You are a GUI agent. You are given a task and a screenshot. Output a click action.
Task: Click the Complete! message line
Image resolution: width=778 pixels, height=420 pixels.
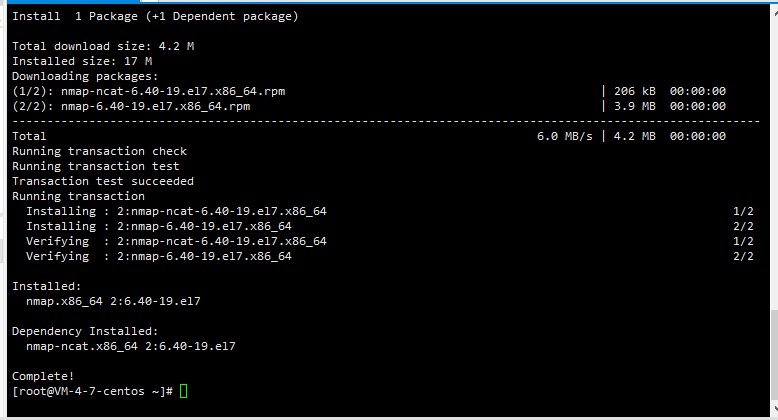click(x=43, y=376)
